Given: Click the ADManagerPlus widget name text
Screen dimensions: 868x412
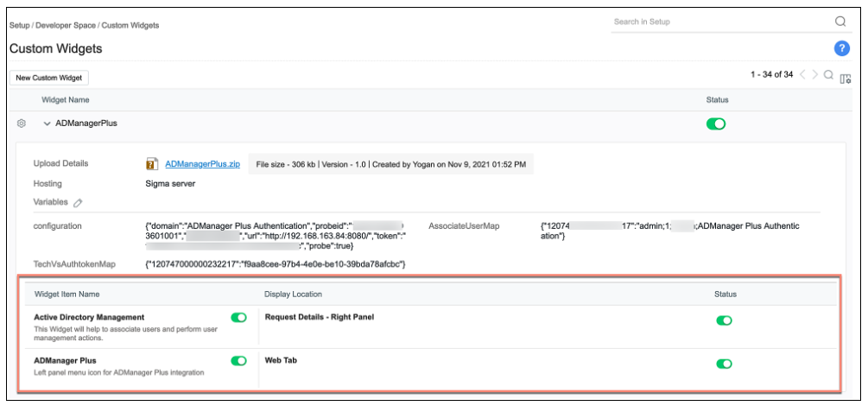Looking at the screenshot, I should [x=86, y=124].
